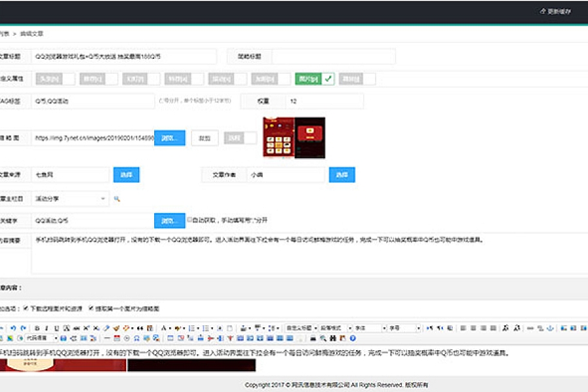
Task: Open the font size dropdown
Action: (x=404, y=328)
